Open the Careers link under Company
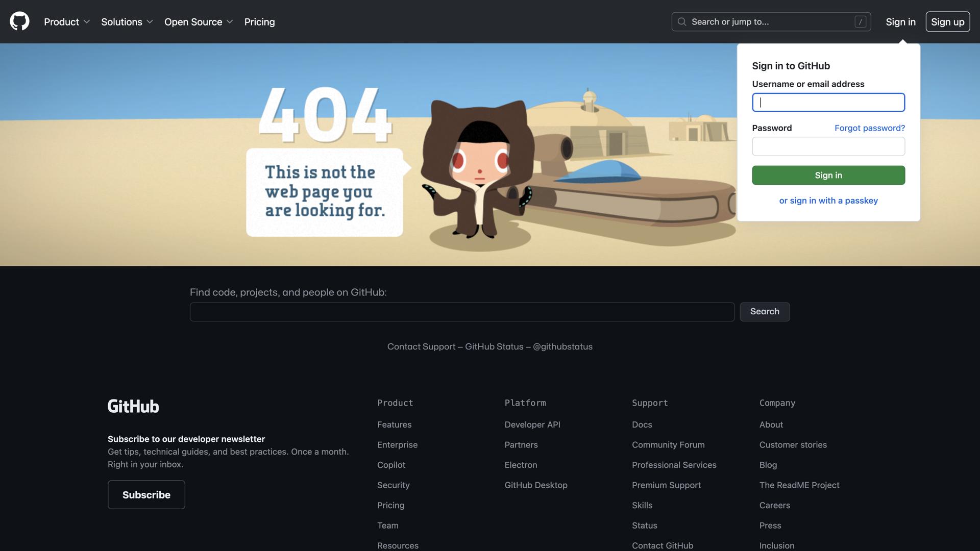 click(774, 505)
